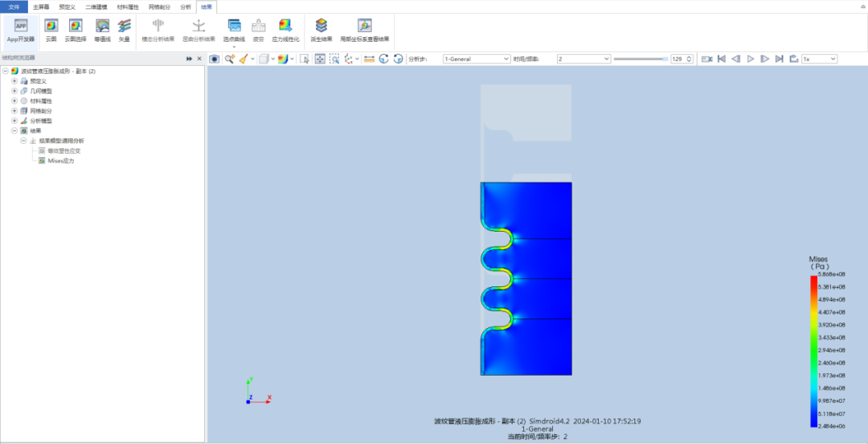The image size is (868, 444).
Task: Open the 文件 menu
Action: click(x=14, y=7)
